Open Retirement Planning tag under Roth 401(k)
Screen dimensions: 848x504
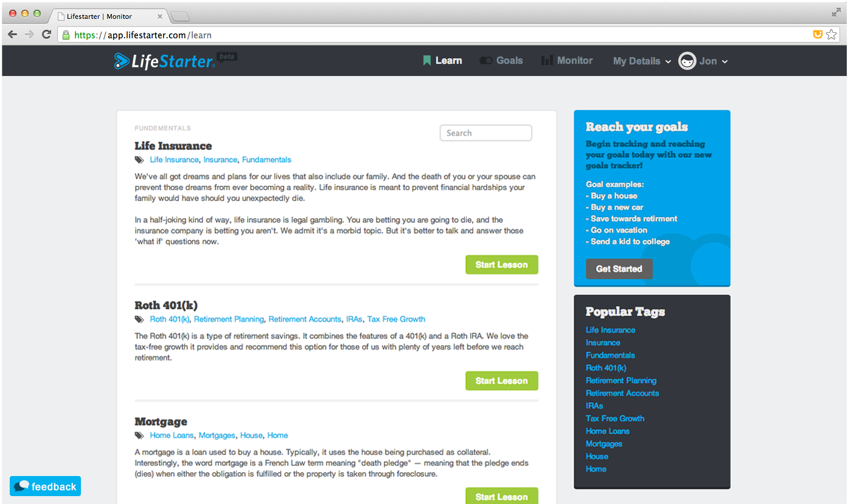[x=229, y=319]
